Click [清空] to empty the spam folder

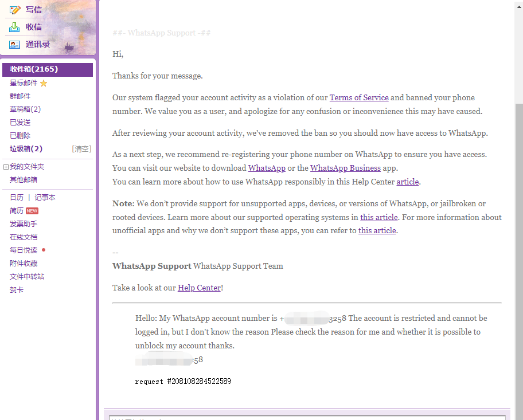pos(81,149)
